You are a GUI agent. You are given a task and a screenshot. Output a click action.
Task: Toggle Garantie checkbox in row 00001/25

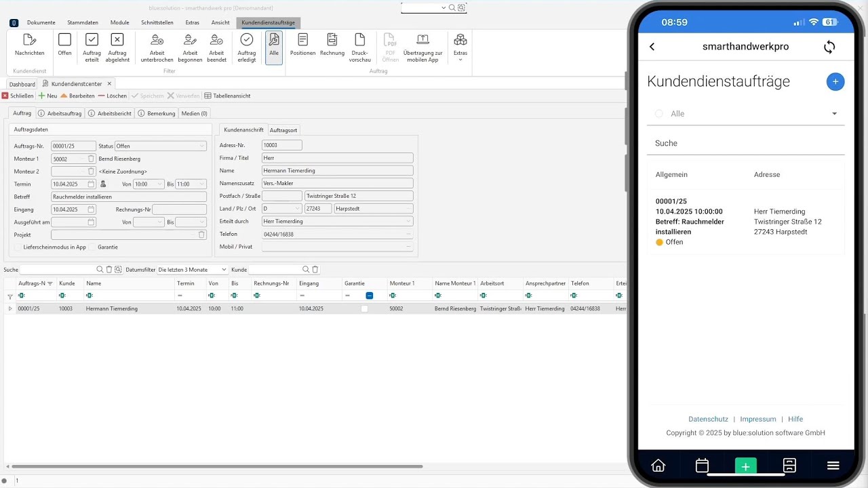pos(364,309)
